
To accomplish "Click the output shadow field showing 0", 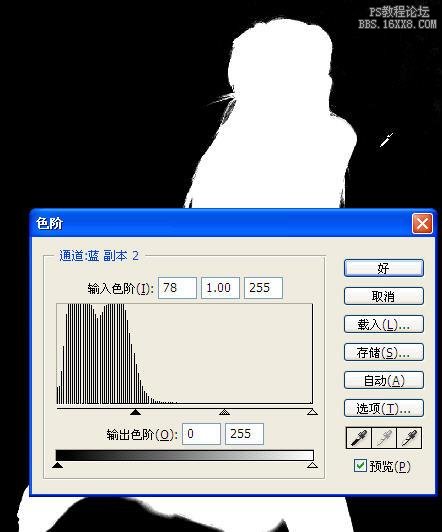I will (x=201, y=434).
